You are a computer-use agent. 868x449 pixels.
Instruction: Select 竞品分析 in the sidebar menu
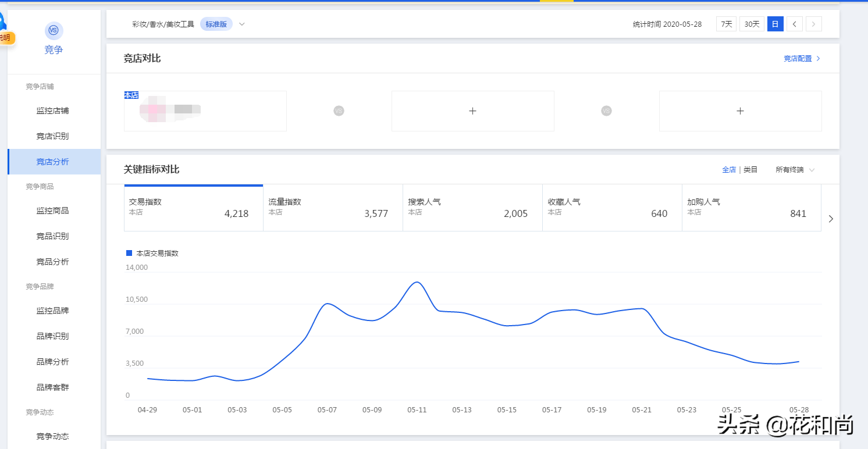[54, 261]
